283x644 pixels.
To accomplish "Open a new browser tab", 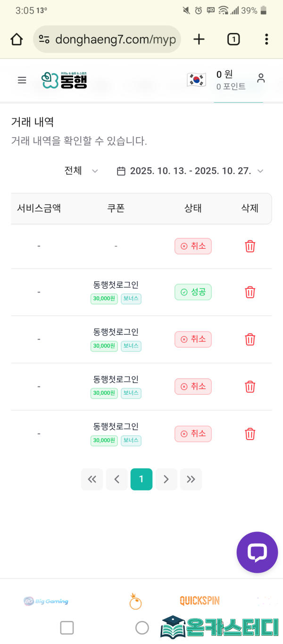I will tap(199, 39).
